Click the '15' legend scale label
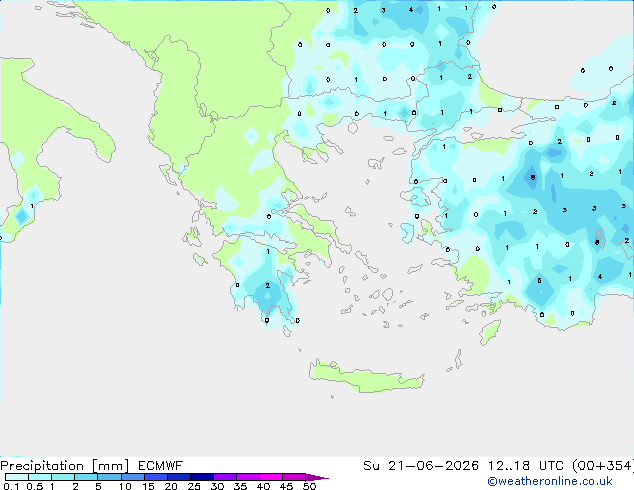 (x=148, y=486)
